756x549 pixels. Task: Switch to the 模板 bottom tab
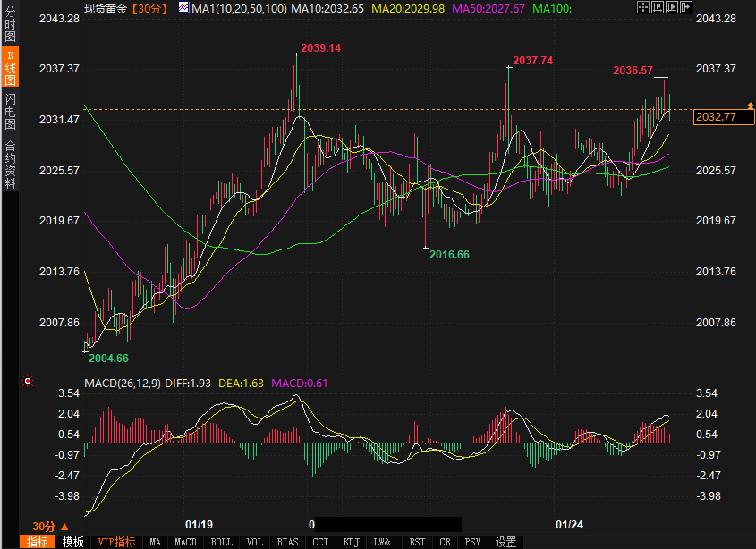[72, 542]
